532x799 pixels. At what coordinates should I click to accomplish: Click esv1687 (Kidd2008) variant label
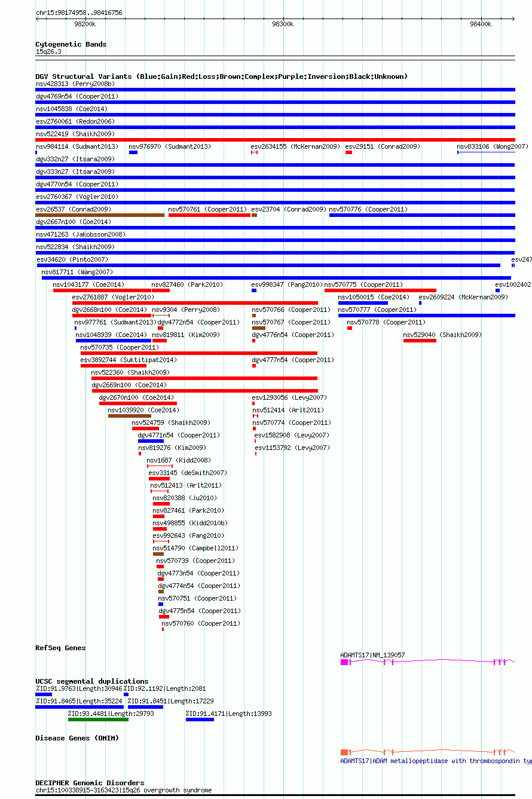179,460
